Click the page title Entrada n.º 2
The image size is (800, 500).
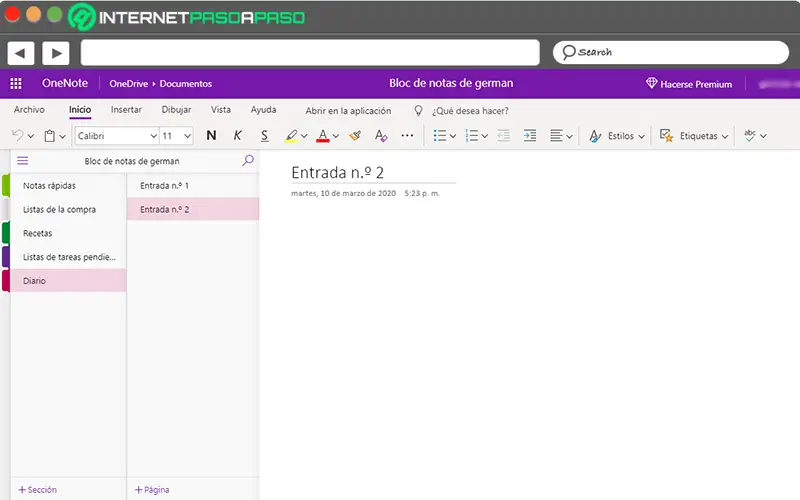337,172
